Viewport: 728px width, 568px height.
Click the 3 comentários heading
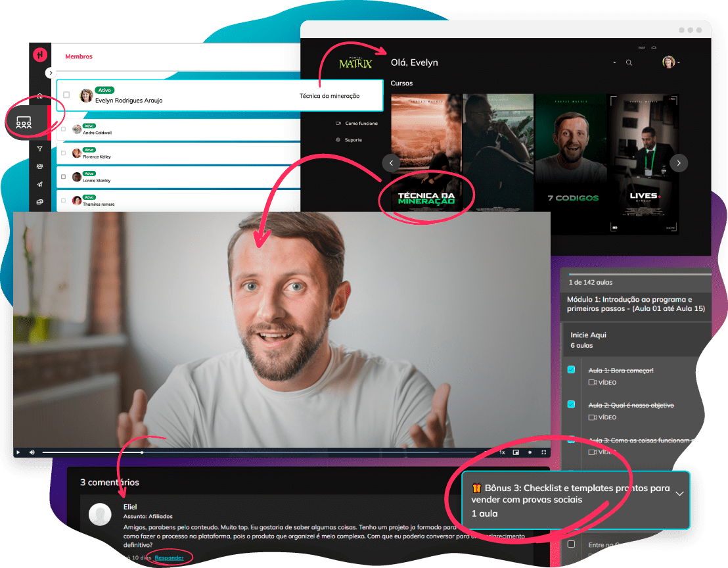point(110,482)
